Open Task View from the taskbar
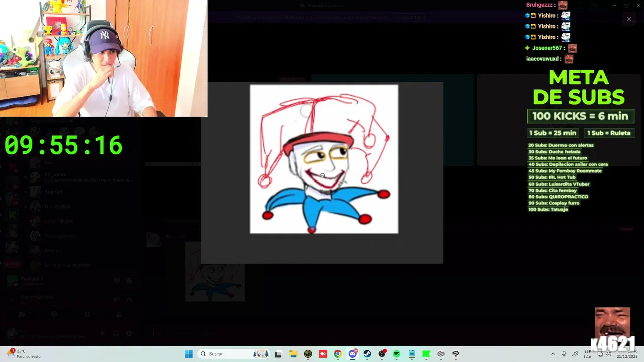 [x=278, y=354]
